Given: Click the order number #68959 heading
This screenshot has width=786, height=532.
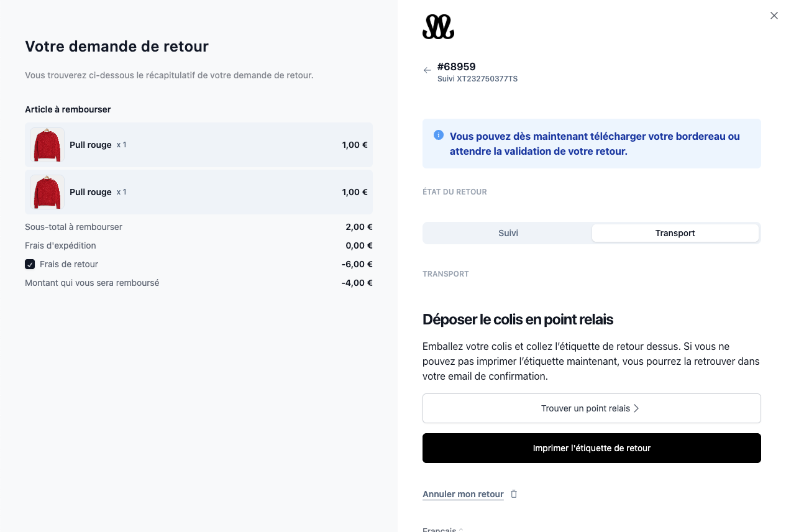Looking at the screenshot, I should 457,66.
